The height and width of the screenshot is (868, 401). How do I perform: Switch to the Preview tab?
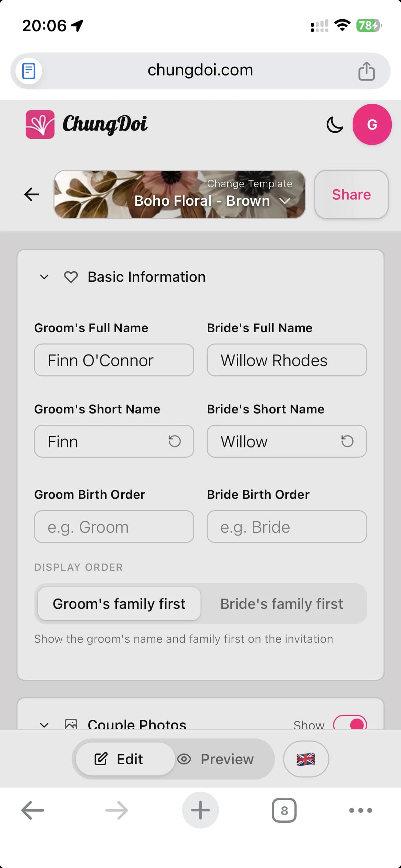pyautogui.click(x=216, y=759)
